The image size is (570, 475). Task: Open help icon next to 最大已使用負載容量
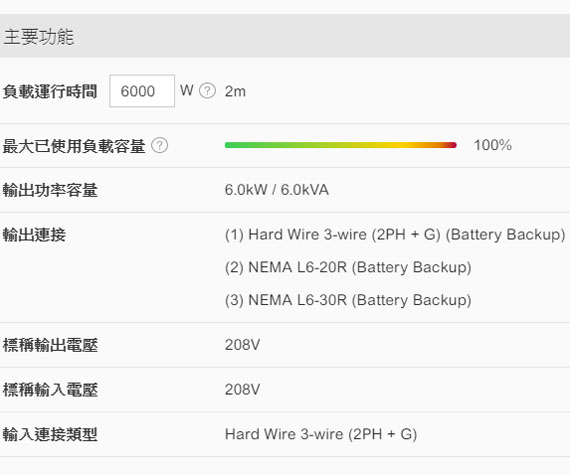159,145
